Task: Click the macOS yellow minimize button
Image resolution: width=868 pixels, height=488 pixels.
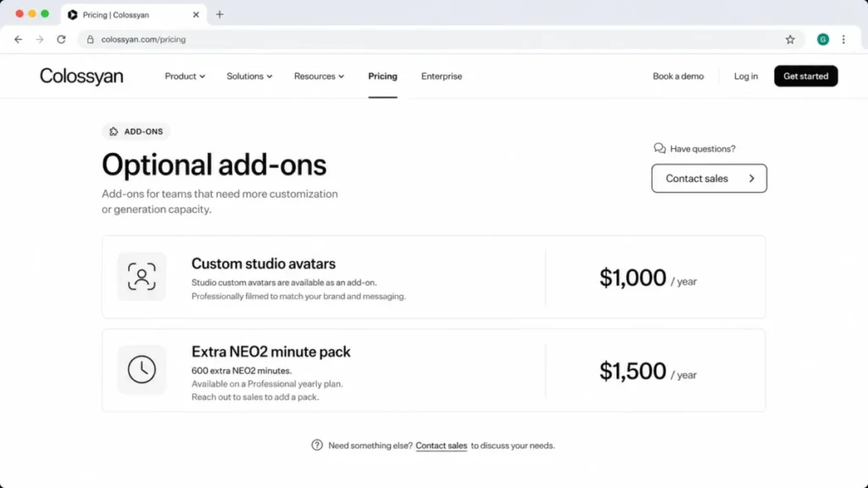Action: tap(32, 14)
